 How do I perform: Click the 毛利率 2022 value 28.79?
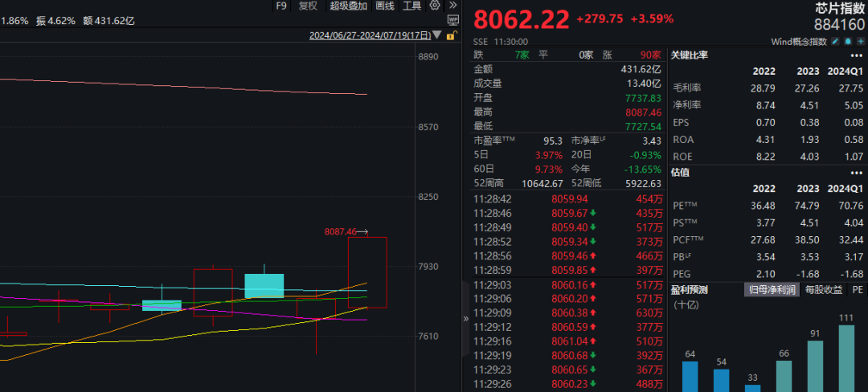tap(764, 88)
